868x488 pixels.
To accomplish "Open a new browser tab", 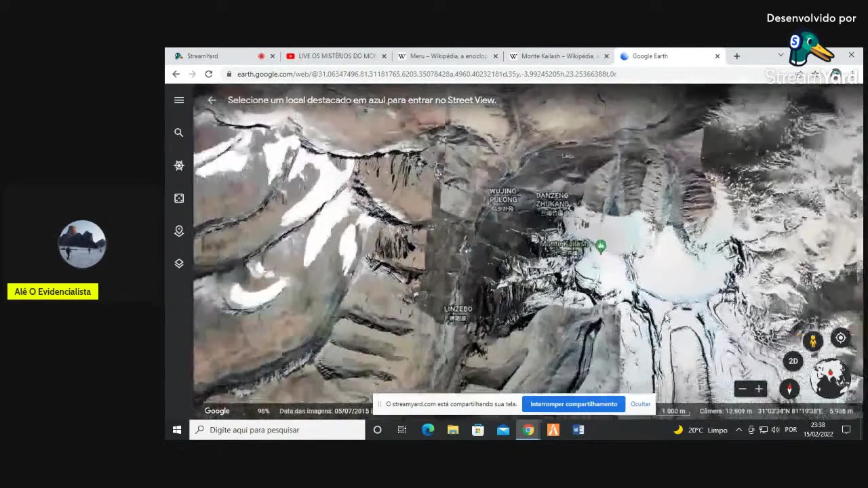I will (736, 56).
